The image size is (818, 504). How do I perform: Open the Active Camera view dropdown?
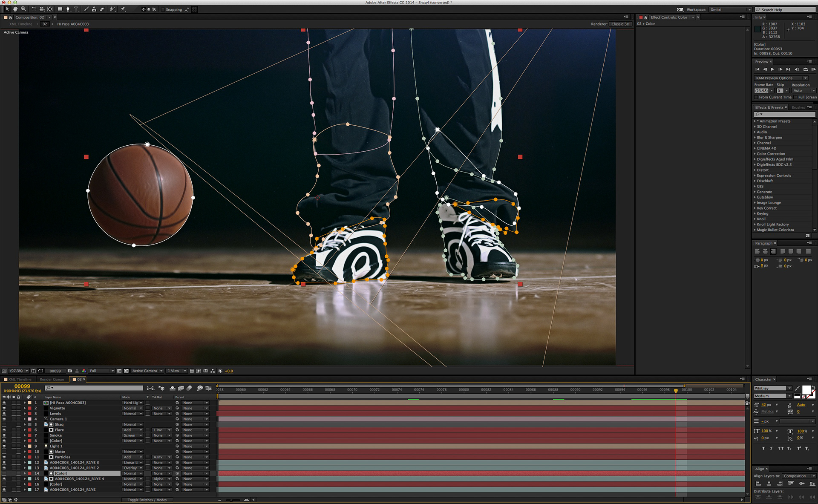coord(147,371)
